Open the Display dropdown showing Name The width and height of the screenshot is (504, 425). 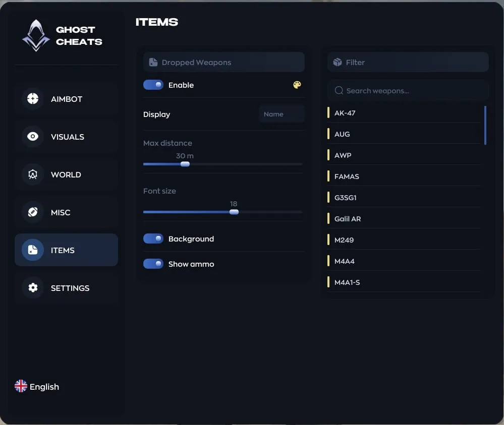(282, 114)
